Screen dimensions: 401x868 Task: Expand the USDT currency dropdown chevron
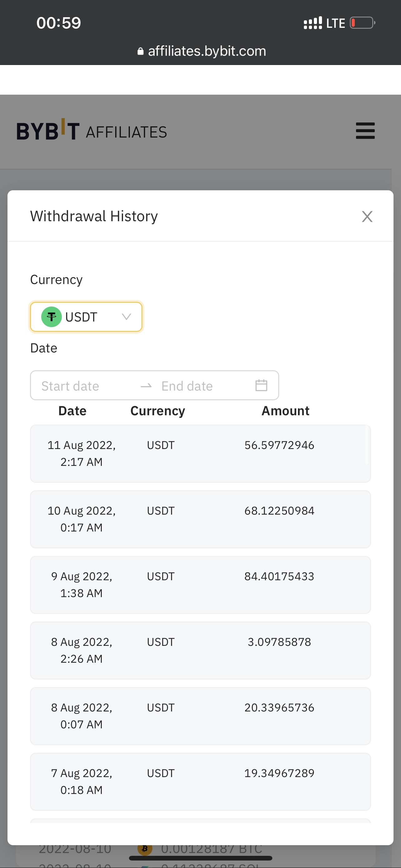(126, 317)
